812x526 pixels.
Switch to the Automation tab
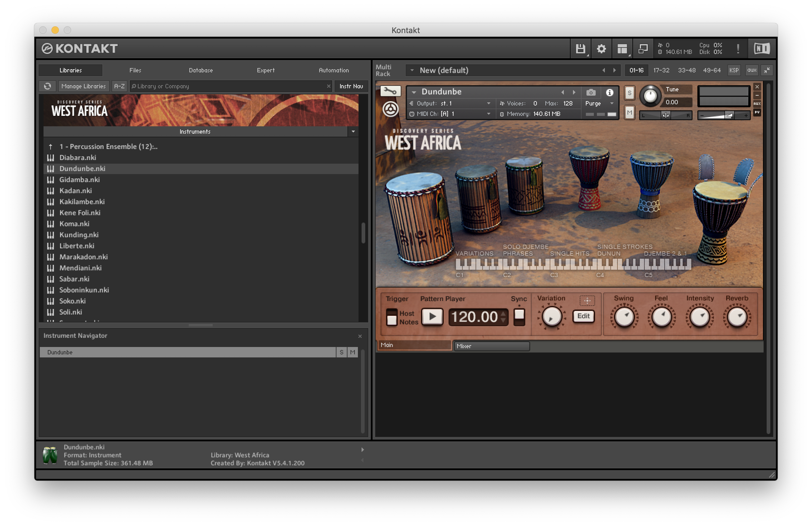[x=334, y=70]
